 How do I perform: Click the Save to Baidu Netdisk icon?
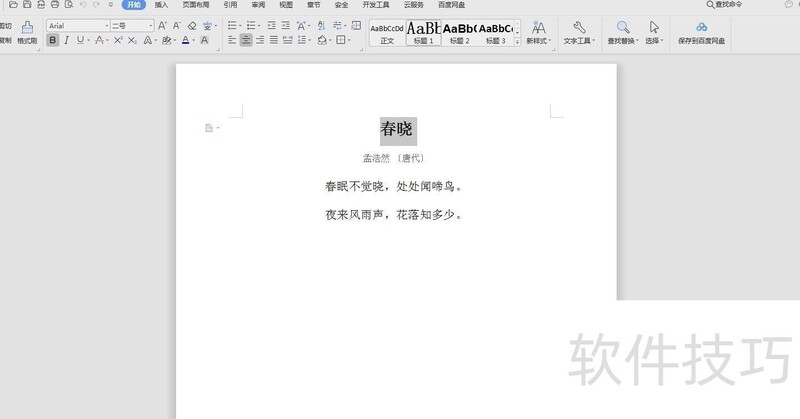click(x=702, y=33)
